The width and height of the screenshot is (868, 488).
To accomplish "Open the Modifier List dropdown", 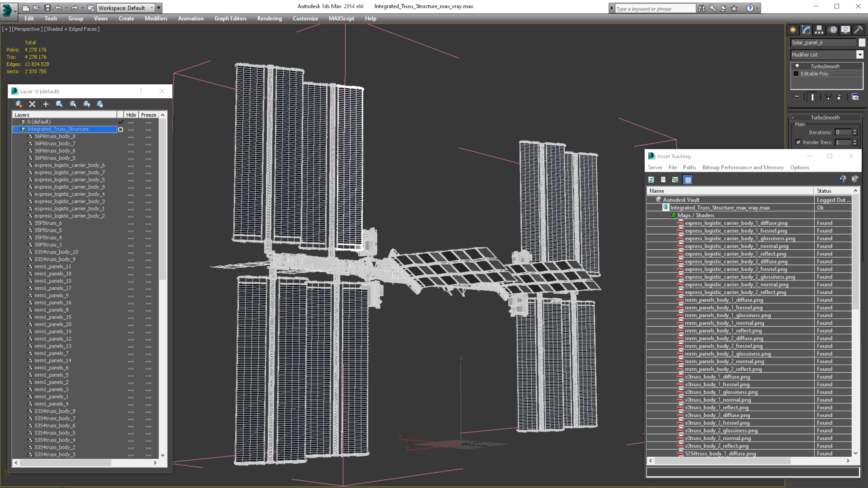I will 860,55.
